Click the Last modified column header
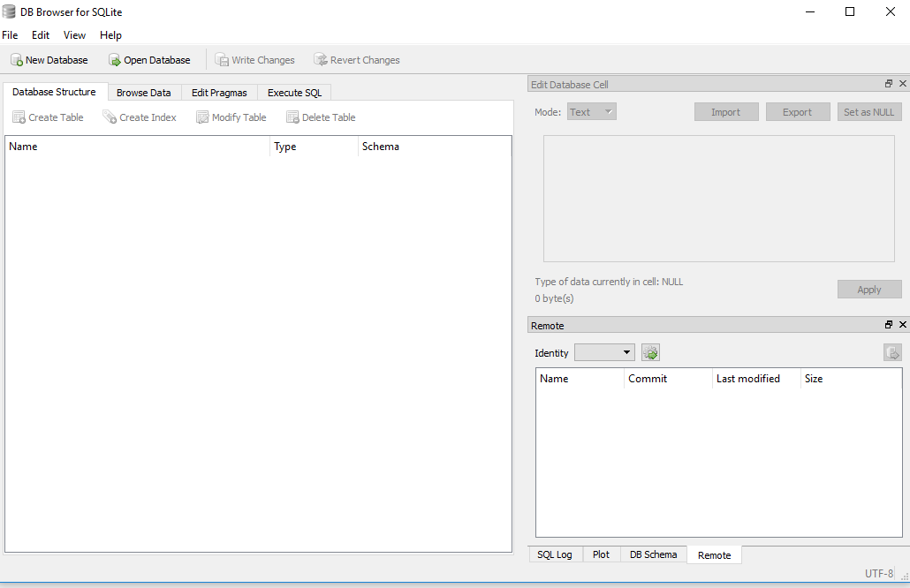This screenshot has height=588, width=910. tap(756, 379)
